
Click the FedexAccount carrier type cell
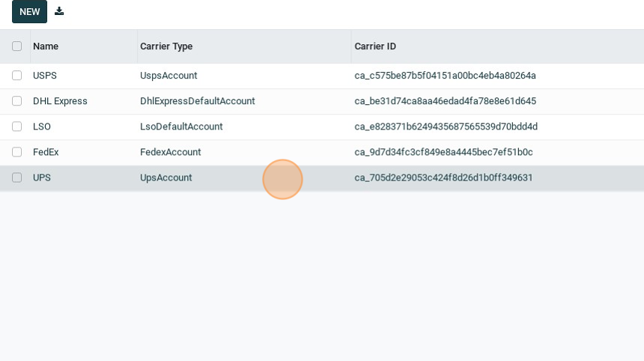[170, 152]
